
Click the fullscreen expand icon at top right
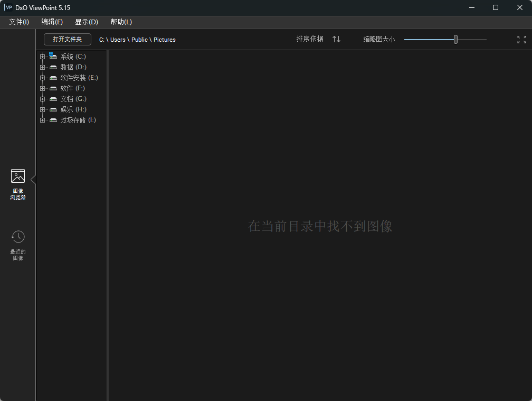521,40
